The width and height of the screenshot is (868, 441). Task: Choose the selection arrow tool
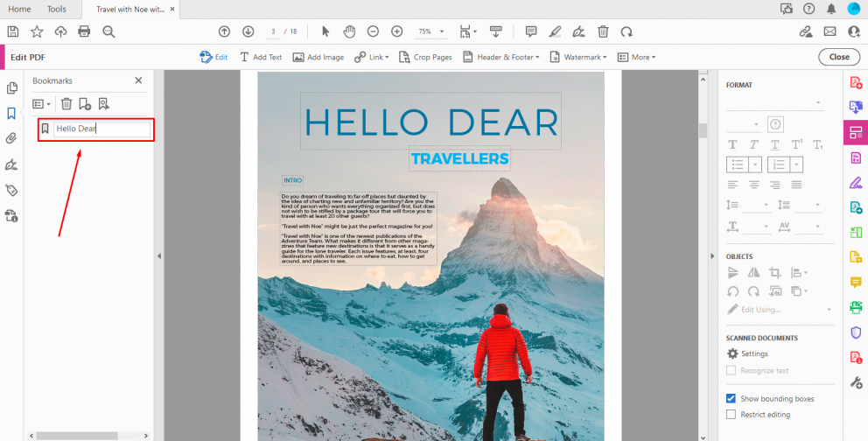pyautogui.click(x=325, y=31)
